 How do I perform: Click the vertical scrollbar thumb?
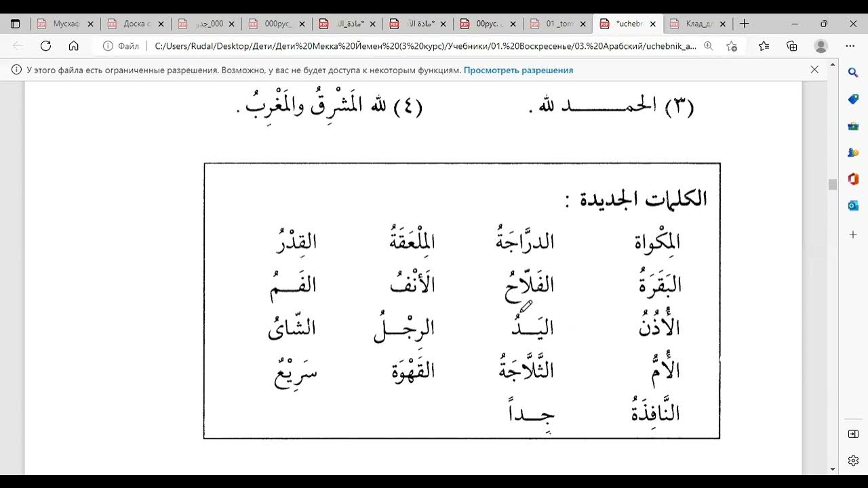[832, 184]
